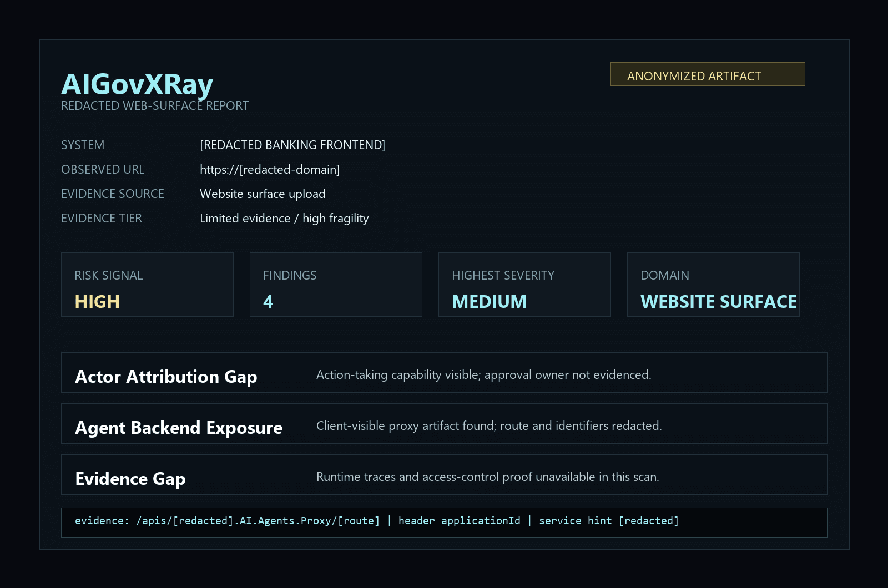Select [REDACTED BANKING FRONTEND] value

[x=292, y=145]
